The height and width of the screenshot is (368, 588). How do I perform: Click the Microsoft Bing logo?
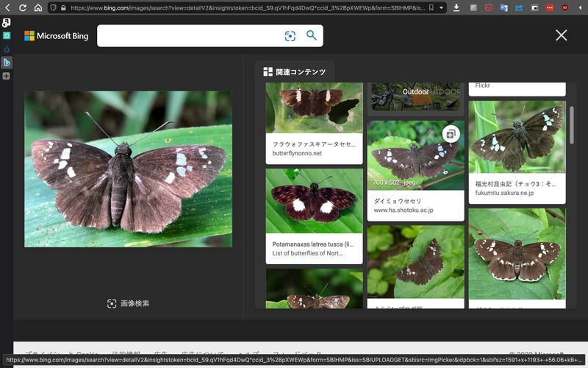57,35
